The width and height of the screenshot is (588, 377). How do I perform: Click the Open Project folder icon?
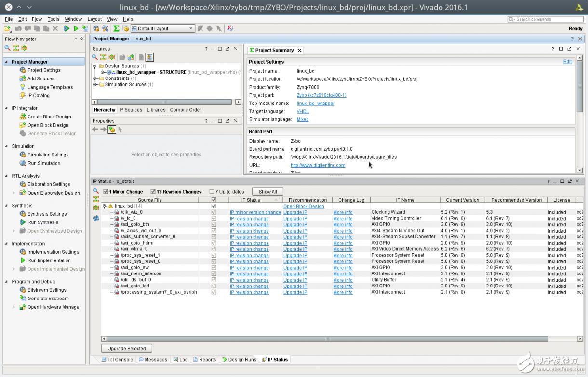[7, 29]
